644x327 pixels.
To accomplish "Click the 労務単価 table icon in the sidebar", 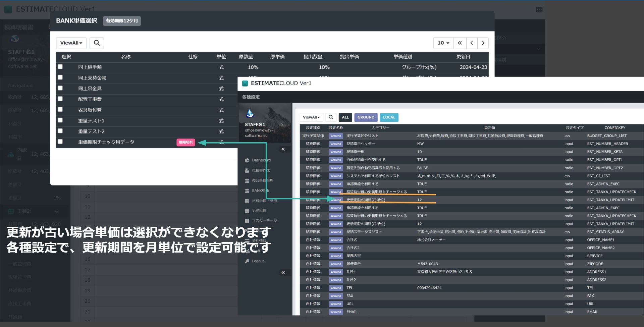I will point(247,211).
